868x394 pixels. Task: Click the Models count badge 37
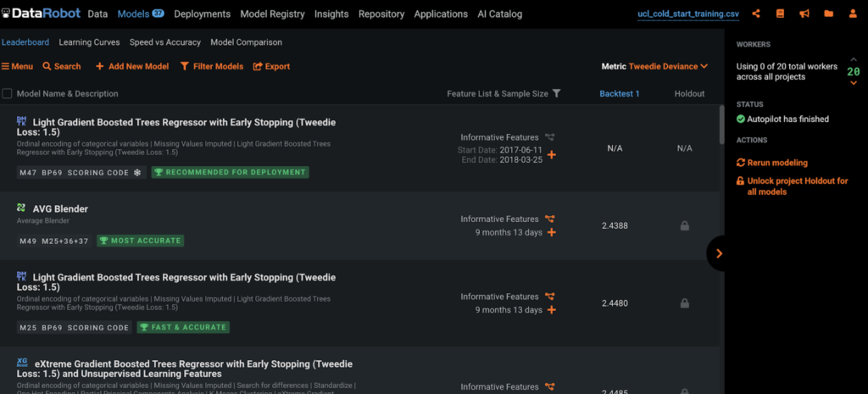pos(158,14)
